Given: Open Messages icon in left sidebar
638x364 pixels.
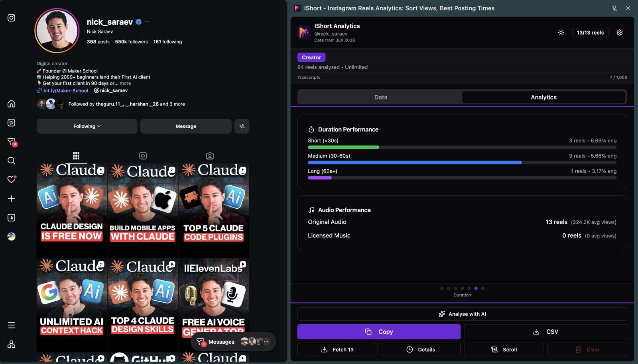Looking at the screenshot, I should pos(12,142).
